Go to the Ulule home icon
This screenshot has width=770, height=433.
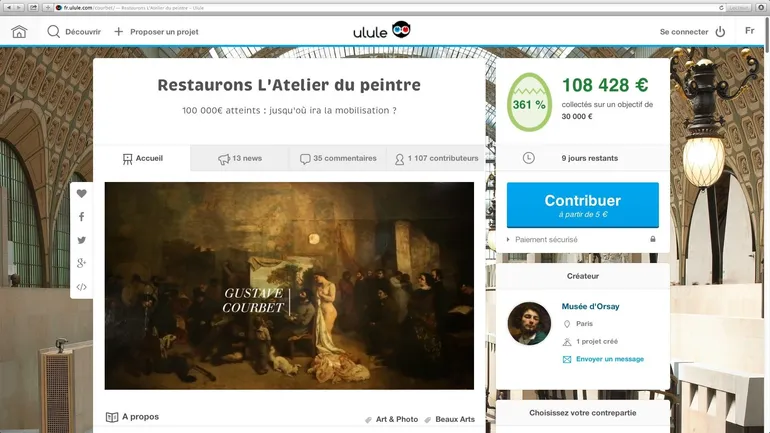tap(19, 32)
